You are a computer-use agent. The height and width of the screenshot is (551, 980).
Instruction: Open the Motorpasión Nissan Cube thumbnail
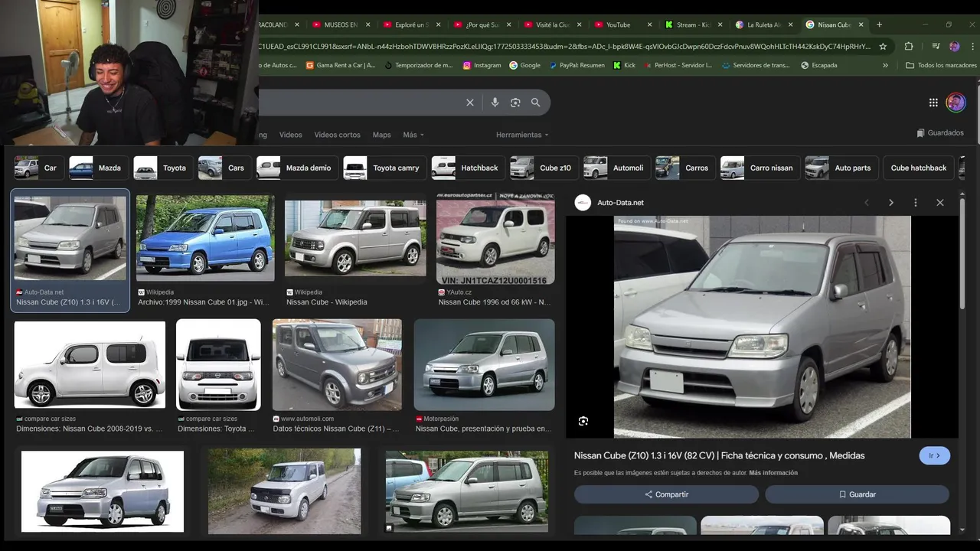click(x=484, y=365)
